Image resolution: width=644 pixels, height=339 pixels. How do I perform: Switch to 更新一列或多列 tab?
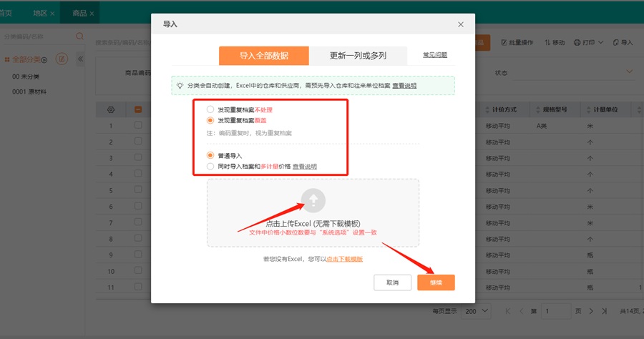pyautogui.click(x=358, y=56)
